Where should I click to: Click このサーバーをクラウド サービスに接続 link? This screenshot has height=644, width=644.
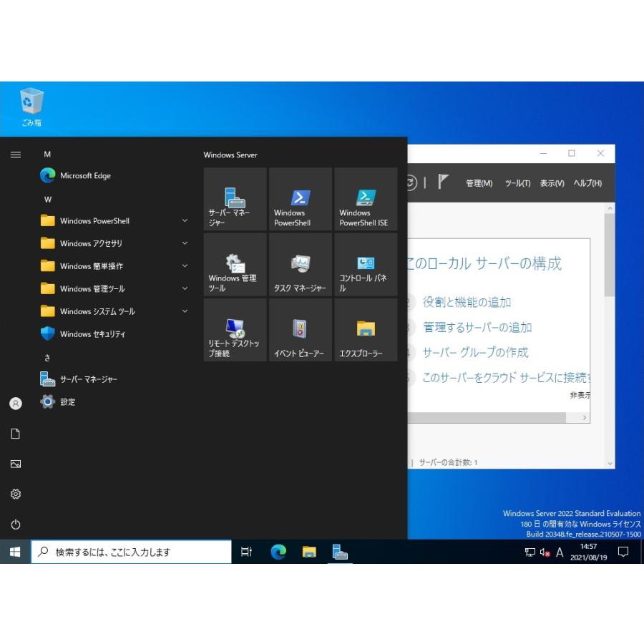(506, 377)
